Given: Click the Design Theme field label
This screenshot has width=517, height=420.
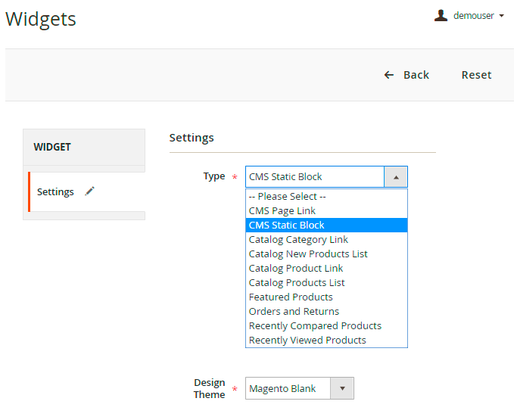Looking at the screenshot, I should pos(210,388).
